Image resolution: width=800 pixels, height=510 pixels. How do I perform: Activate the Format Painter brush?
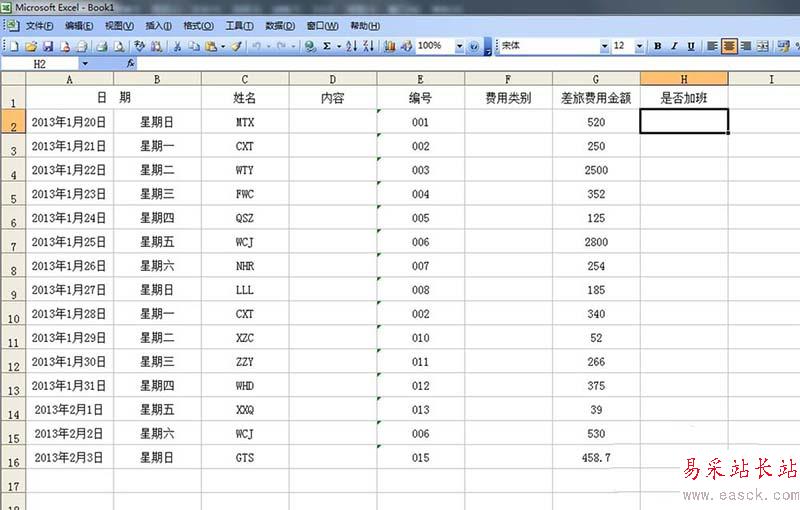236,46
